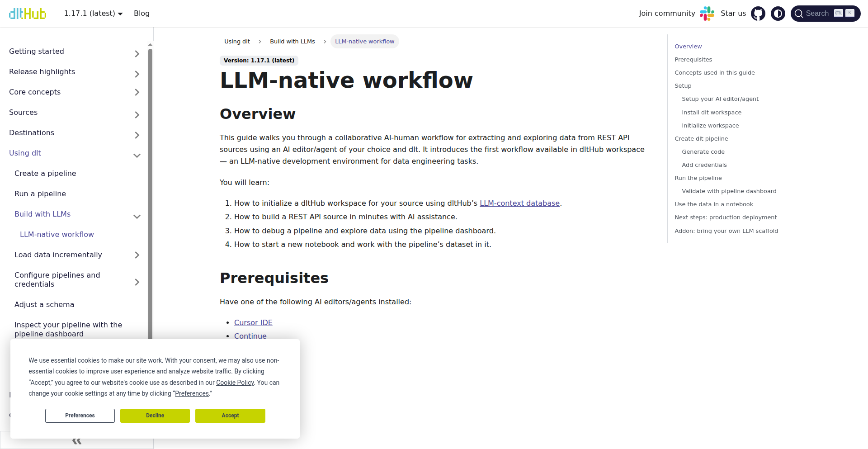Jump to Overview in table of contents
868x449 pixels.
688,47
